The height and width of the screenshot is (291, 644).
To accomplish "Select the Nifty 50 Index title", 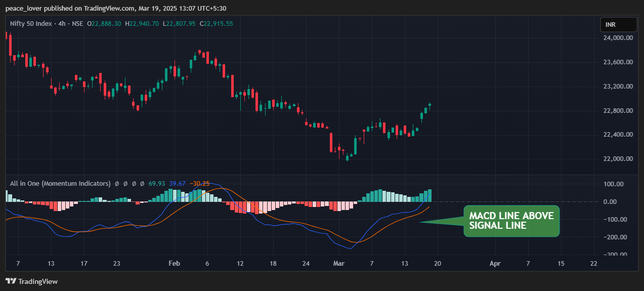I will [31, 24].
